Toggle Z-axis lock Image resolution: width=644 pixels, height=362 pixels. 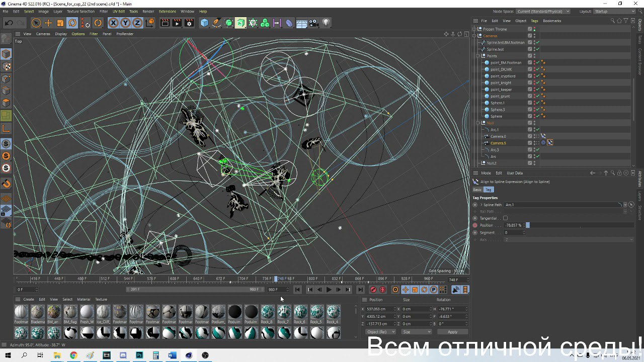pyautogui.click(x=137, y=23)
